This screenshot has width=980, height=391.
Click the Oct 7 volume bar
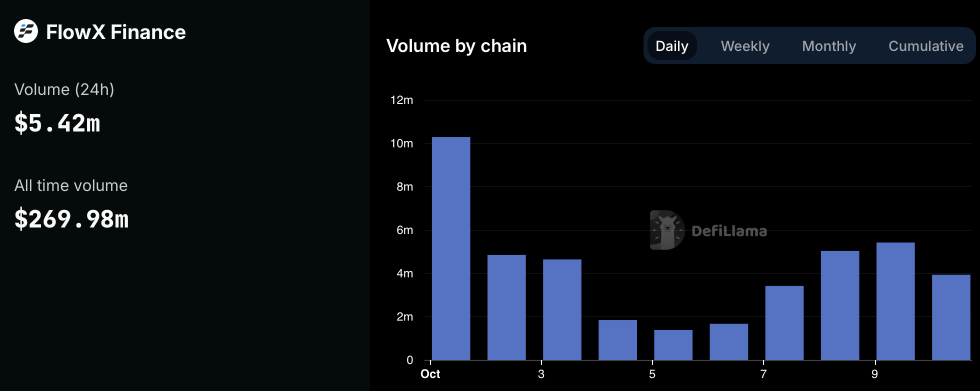tap(784, 323)
